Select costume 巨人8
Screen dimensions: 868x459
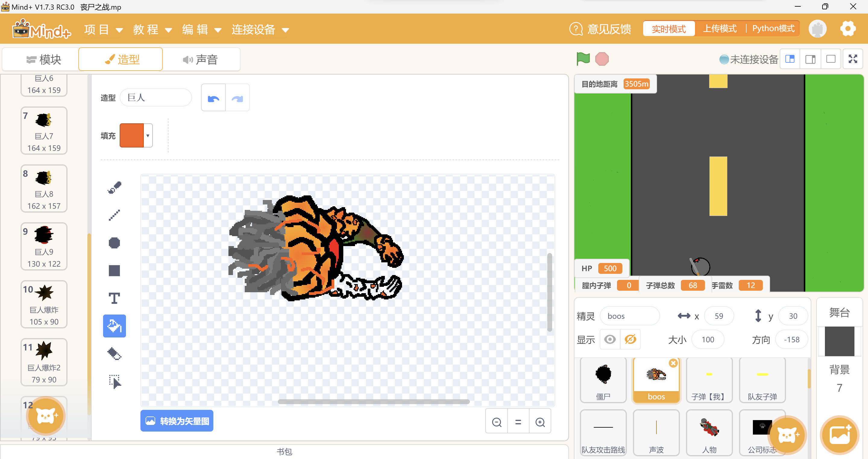pyautogui.click(x=44, y=188)
